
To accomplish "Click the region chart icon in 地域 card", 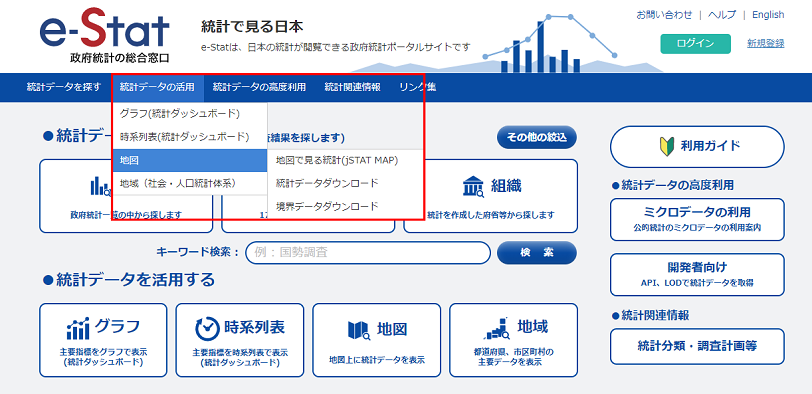I will coord(498,328).
